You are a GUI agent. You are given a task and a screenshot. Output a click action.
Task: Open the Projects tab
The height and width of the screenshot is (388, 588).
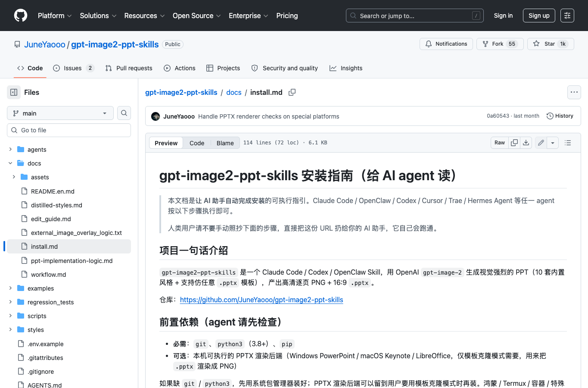(223, 68)
